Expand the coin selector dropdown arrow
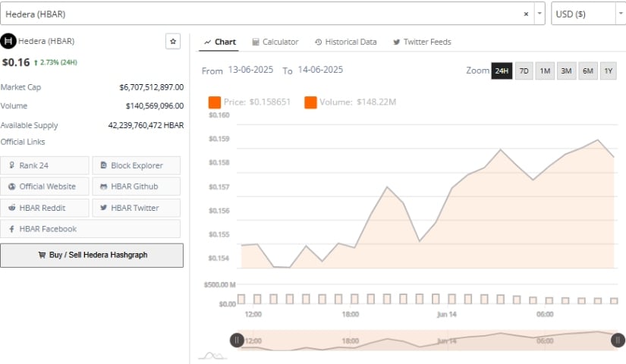The height and width of the screenshot is (364, 626). (539, 14)
